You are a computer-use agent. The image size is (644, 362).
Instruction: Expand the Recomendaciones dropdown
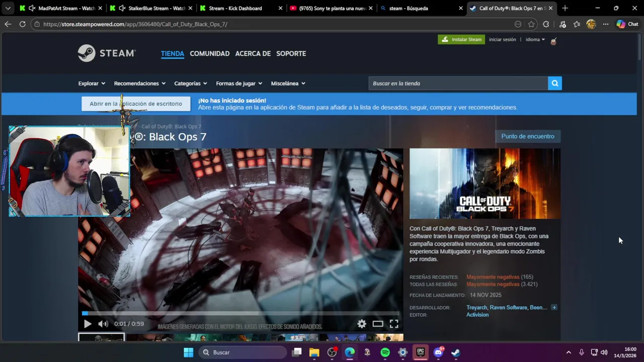coord(140,83)
